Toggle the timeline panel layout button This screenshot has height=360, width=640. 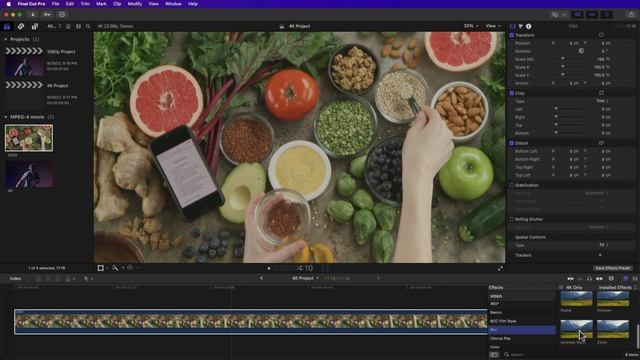click(x=592, y=14)
